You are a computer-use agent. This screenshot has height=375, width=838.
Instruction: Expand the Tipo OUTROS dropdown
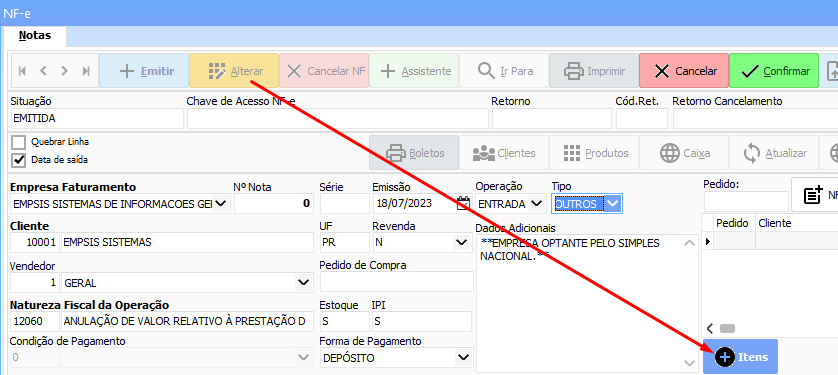click(x=614, y=204)
